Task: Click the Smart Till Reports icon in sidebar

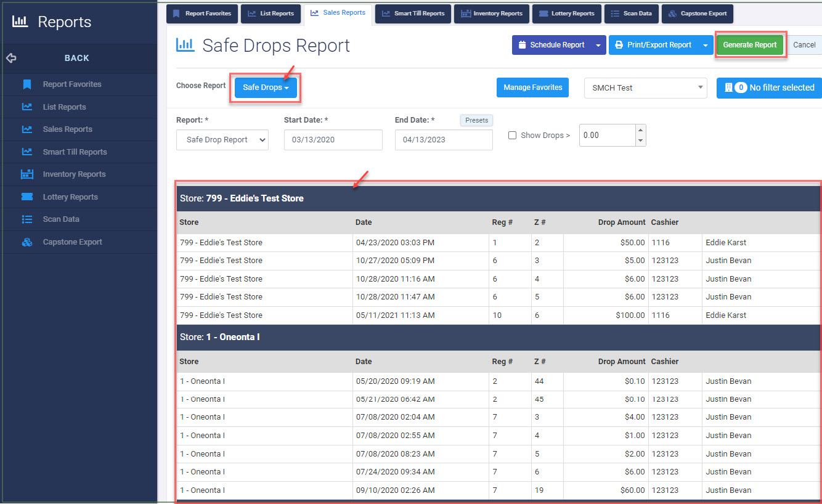Action: [x=27, y=152]
